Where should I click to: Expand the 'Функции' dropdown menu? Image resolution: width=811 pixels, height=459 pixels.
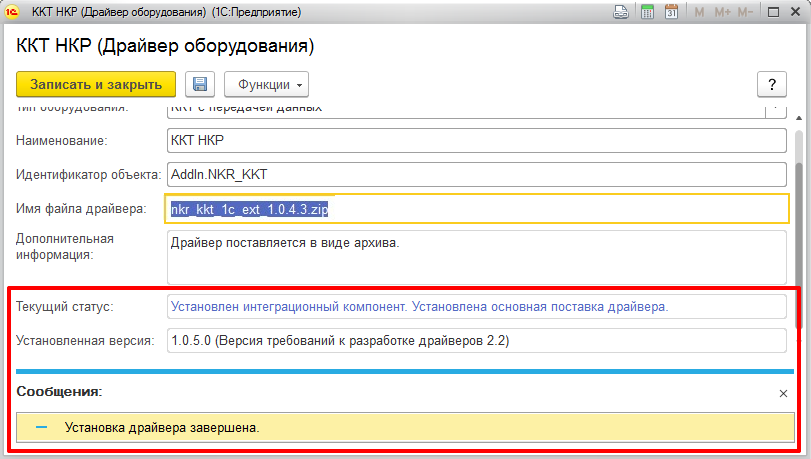266,85
